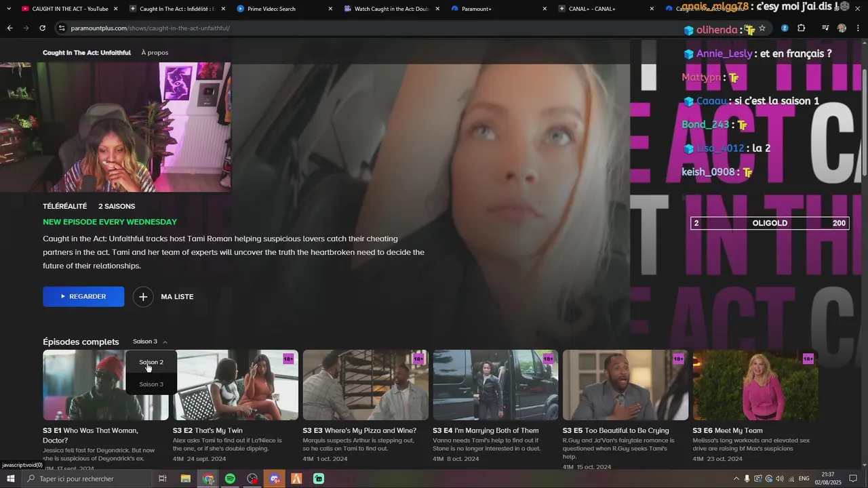Open S3 E6 Meet My Team thumbnail
868x488 pixels.
[755, 385]
